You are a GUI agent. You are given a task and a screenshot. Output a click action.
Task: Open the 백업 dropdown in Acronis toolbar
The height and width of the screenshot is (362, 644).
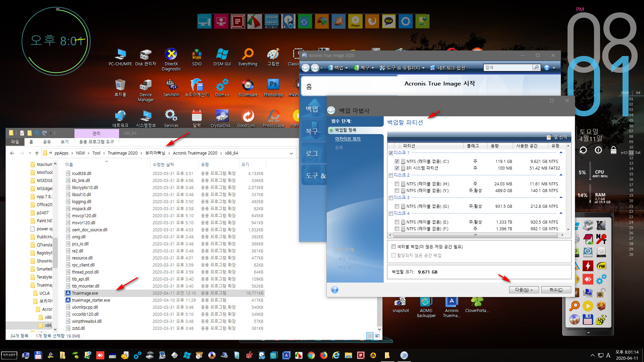pyautogui.click(x=338, y=68)
